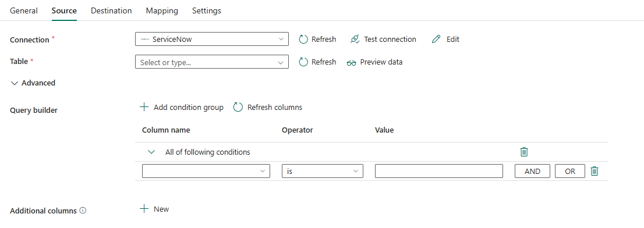Click the Test connection plug icon

pos(355,40)
